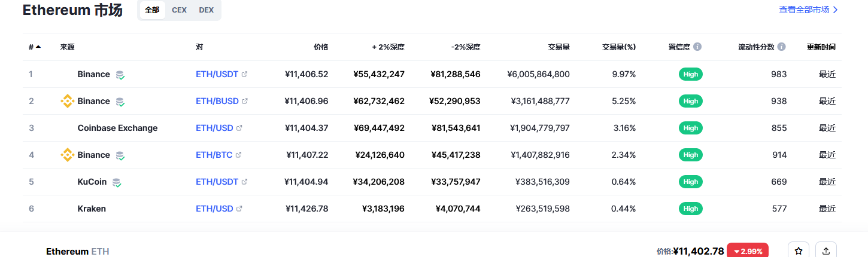
Task: Open external link icon beside ETH/BUSD
Action: pyautogui.click(x=244, y=101)
